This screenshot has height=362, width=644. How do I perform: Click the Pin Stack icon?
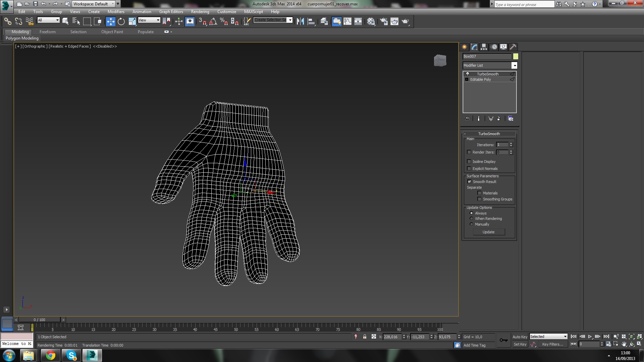[467, 119]
